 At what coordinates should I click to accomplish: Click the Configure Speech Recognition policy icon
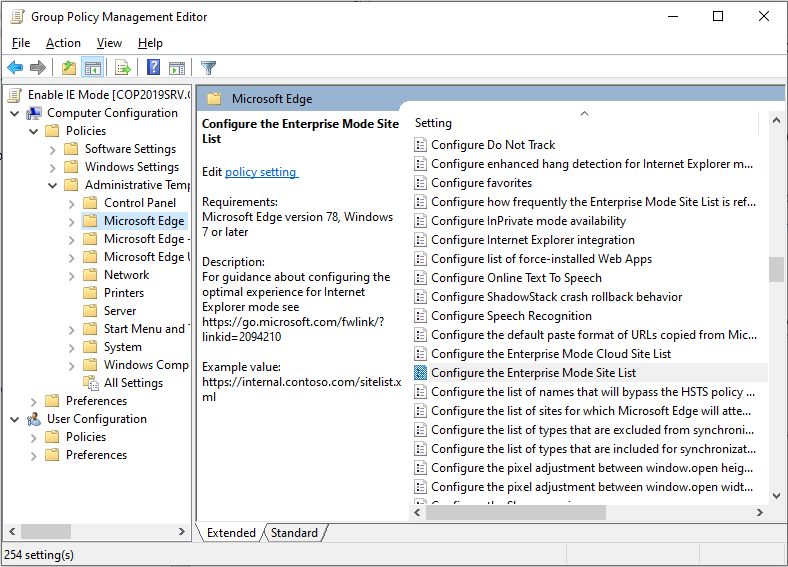coord(420,316)
